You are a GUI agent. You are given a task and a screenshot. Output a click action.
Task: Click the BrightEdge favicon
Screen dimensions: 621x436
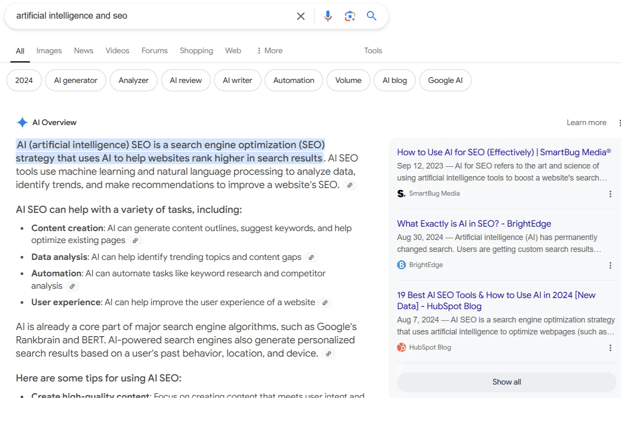pos(401,265)
